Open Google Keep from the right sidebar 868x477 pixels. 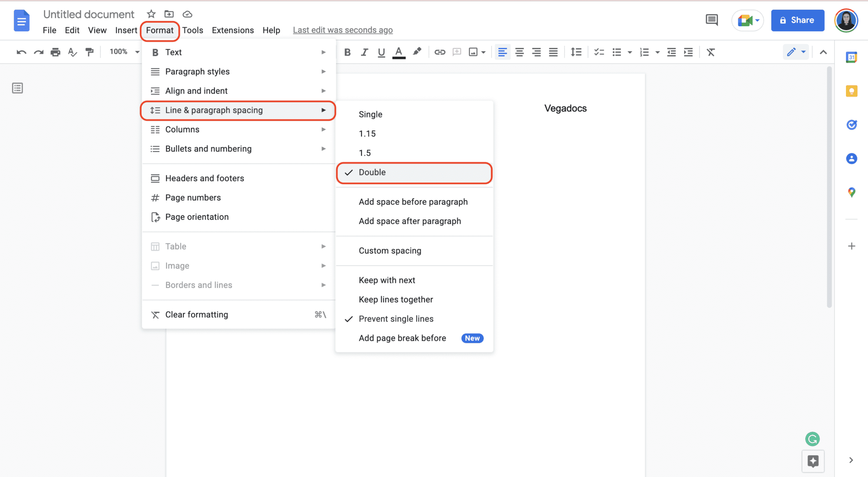pos(852,91)
